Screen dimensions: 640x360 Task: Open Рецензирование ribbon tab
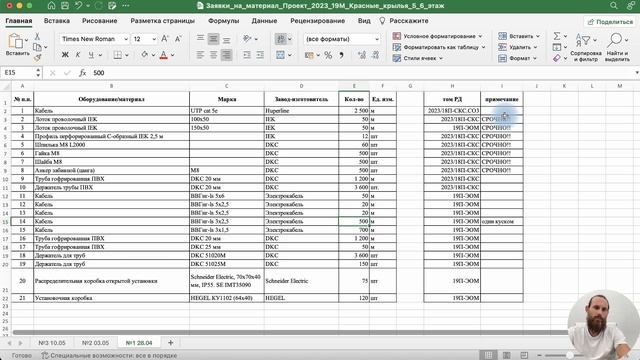click(x=318, y=21)
